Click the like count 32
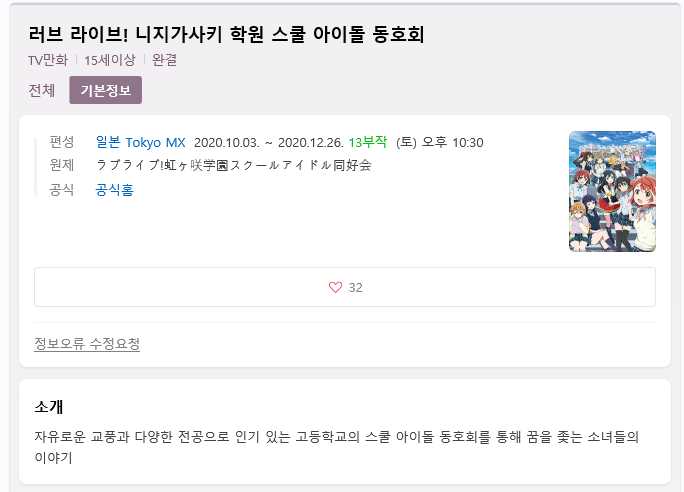The image size is (684, 492). 356,287
